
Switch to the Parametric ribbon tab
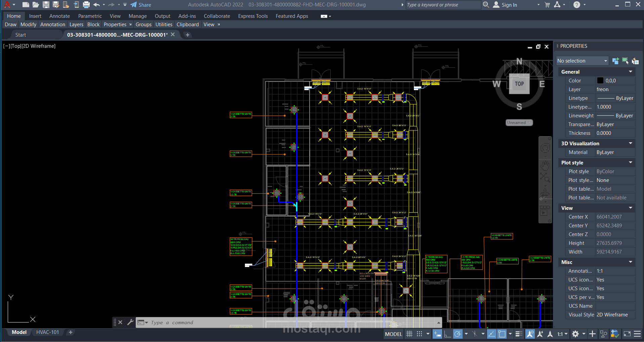pyautogui.click(x=90, y=16)
